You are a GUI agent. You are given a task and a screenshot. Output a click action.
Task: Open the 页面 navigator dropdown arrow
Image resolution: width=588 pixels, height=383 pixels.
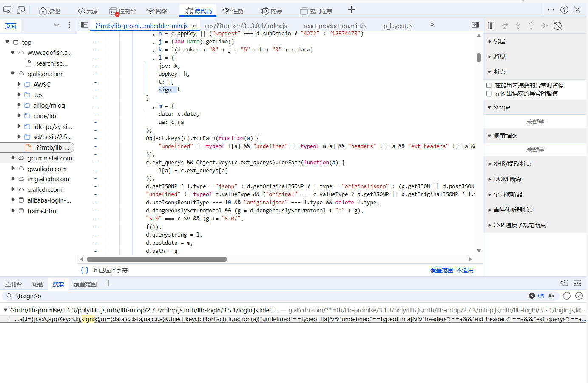click(x=57, y=26)
